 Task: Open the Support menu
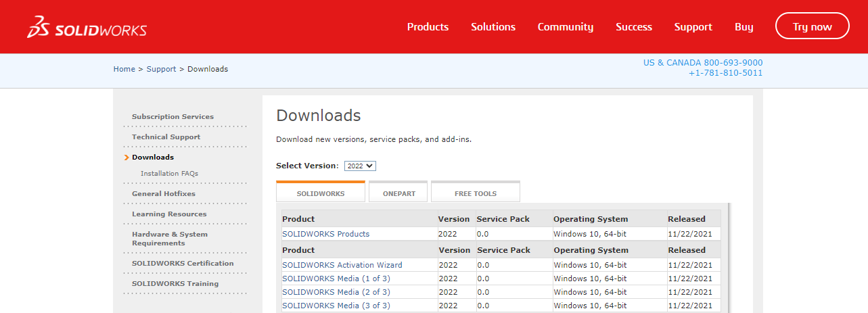693,27
